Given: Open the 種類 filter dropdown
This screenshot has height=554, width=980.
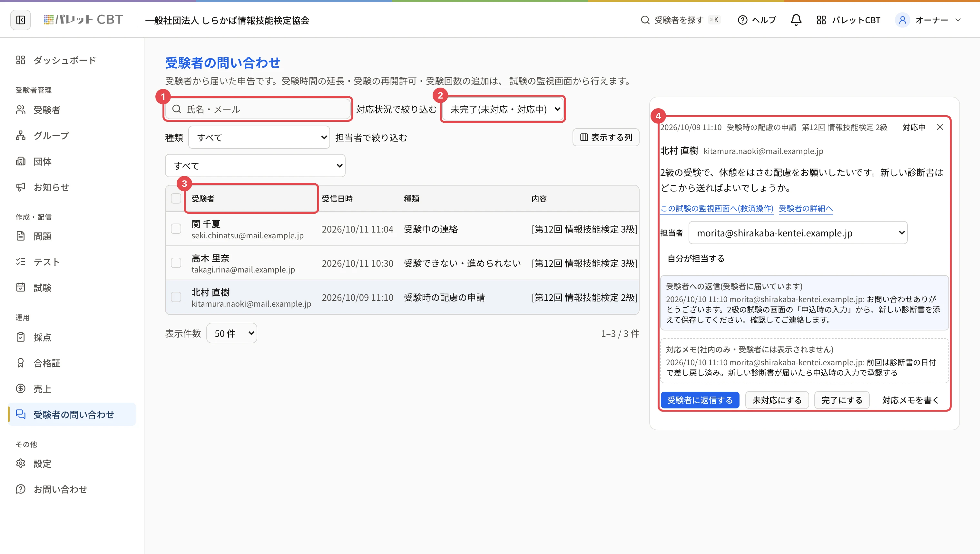Looking at the screenshot, I should click(259, 137).
